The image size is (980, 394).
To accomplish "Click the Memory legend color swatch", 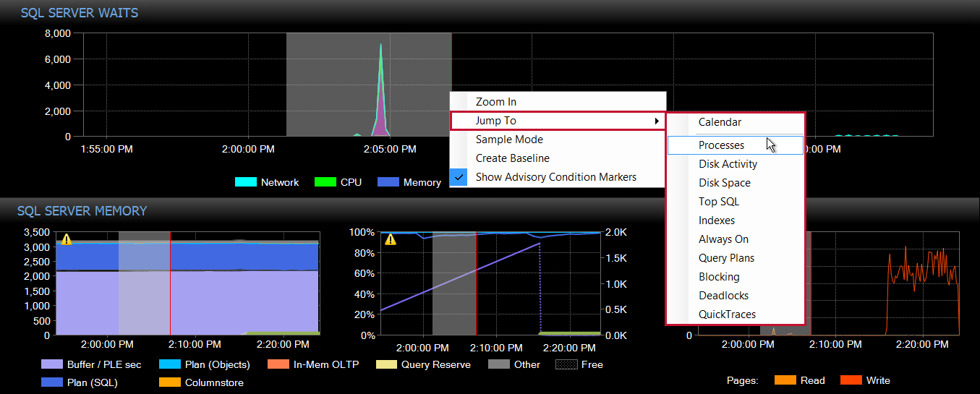I will pos(388,182).
